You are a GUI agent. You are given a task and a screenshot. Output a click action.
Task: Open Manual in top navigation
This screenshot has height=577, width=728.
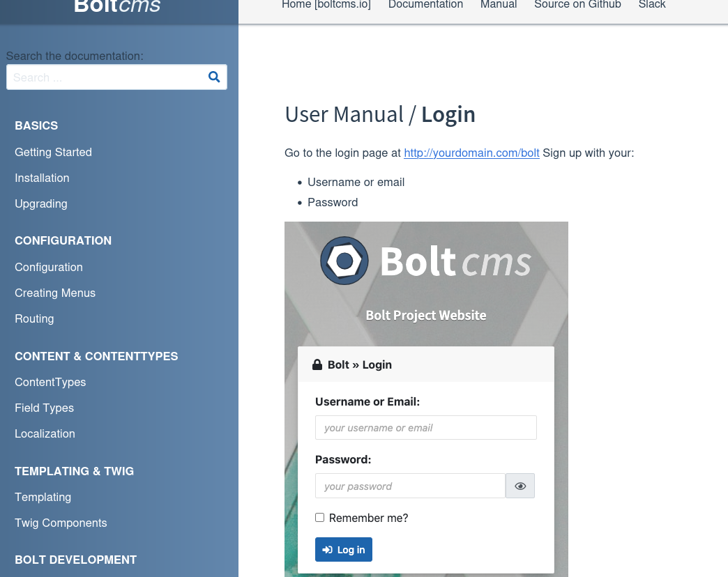tap(499, 5)
